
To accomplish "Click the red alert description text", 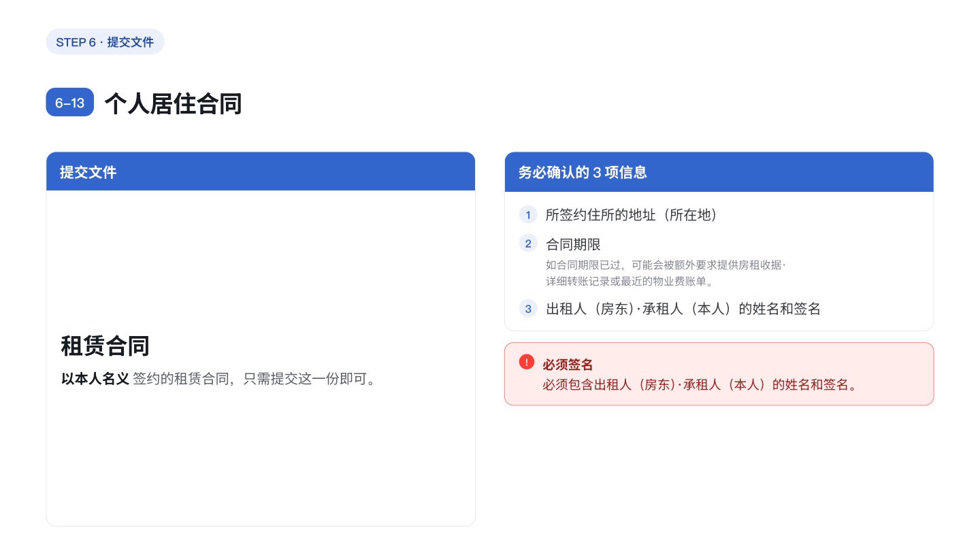I will [699, 384].
